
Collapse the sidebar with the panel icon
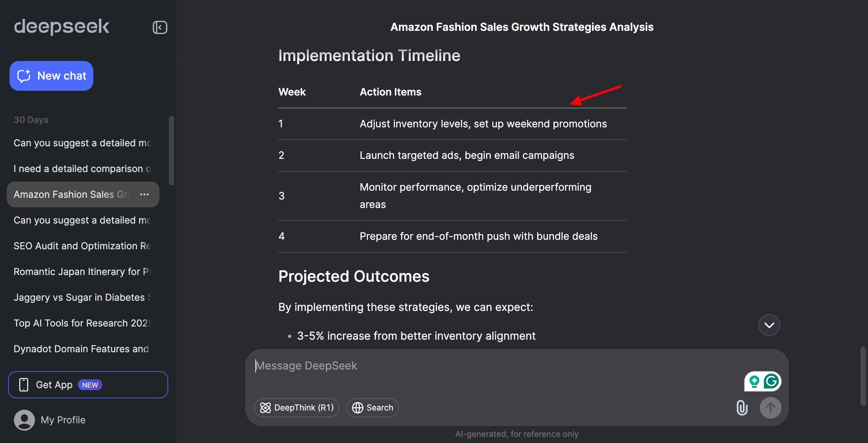[160, 27]
